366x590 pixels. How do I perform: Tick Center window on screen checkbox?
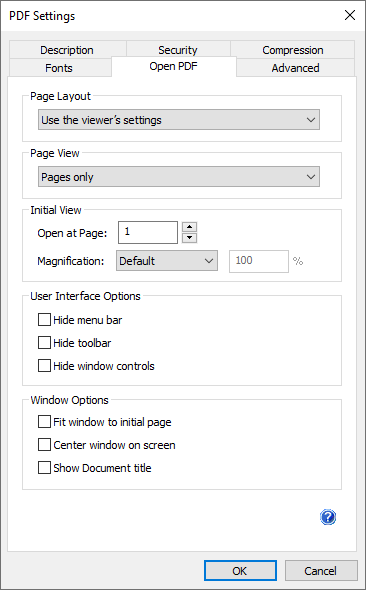pos(44,445)
